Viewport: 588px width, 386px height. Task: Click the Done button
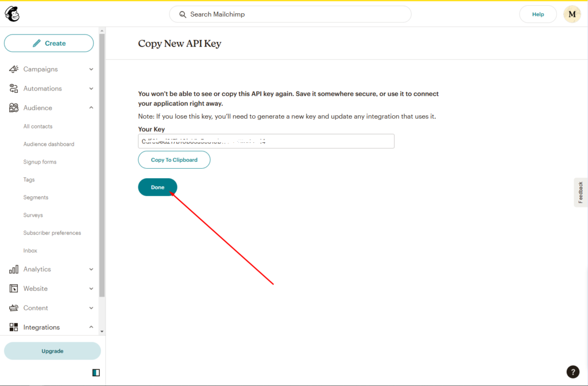tap(157, 187)
